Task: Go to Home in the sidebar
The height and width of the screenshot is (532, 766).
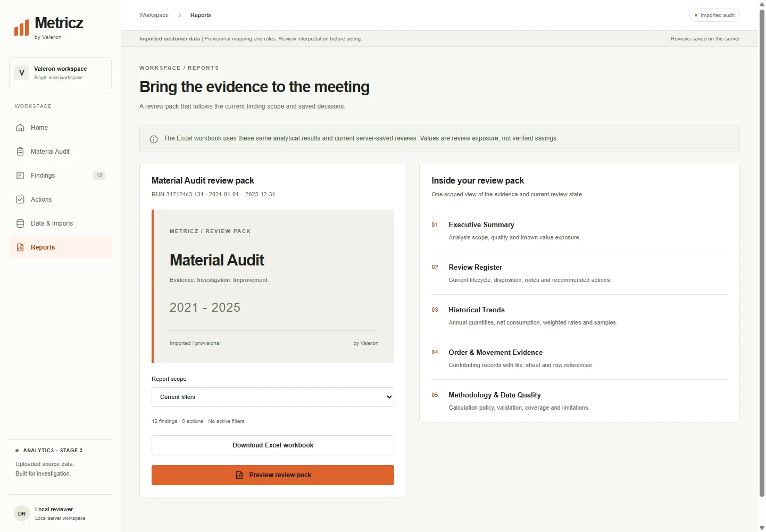Action: (60, 128)
